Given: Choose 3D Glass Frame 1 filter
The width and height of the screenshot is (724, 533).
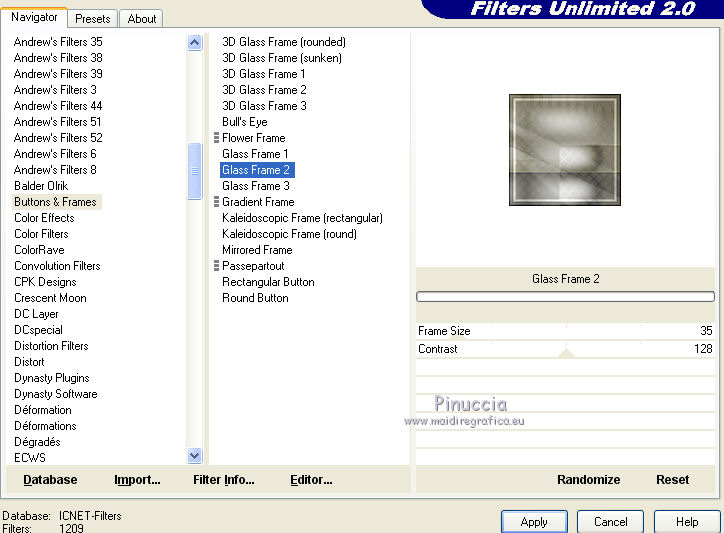Looking at the screenshot, I should tap(264, 74).
